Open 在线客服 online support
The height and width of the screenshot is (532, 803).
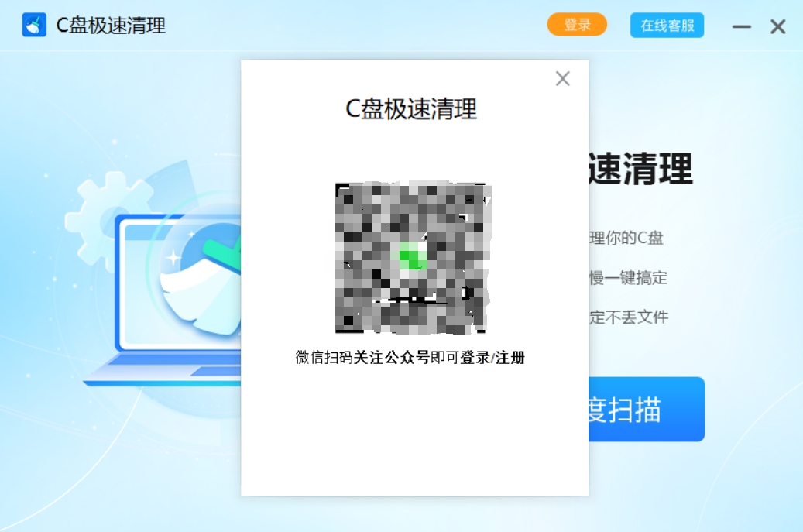[667, 25]
